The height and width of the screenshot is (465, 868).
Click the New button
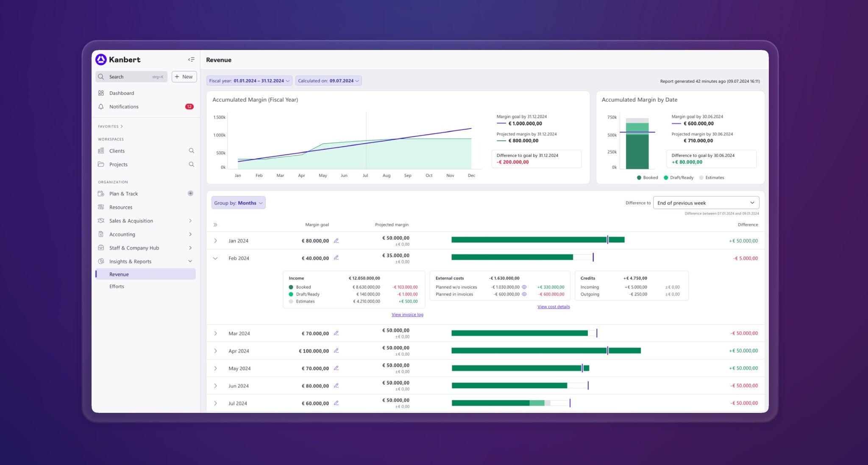[x=184, y=77]
